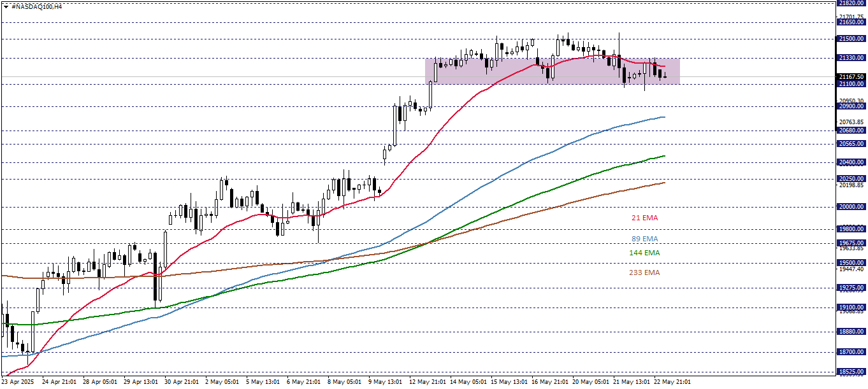Click the 18700.00 price level label
This screenshot has height=389, width=868.
(x=851, y=352)
